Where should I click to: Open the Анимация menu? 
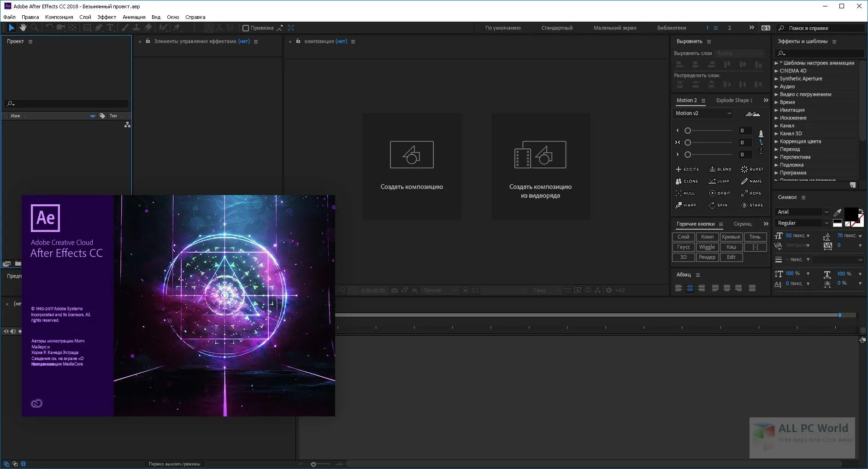[134, 17]
